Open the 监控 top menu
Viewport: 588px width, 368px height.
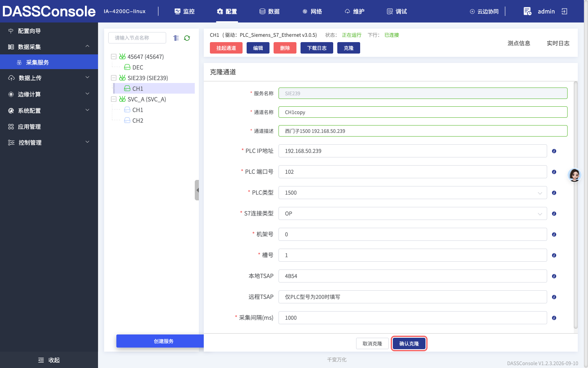point(185,11)
